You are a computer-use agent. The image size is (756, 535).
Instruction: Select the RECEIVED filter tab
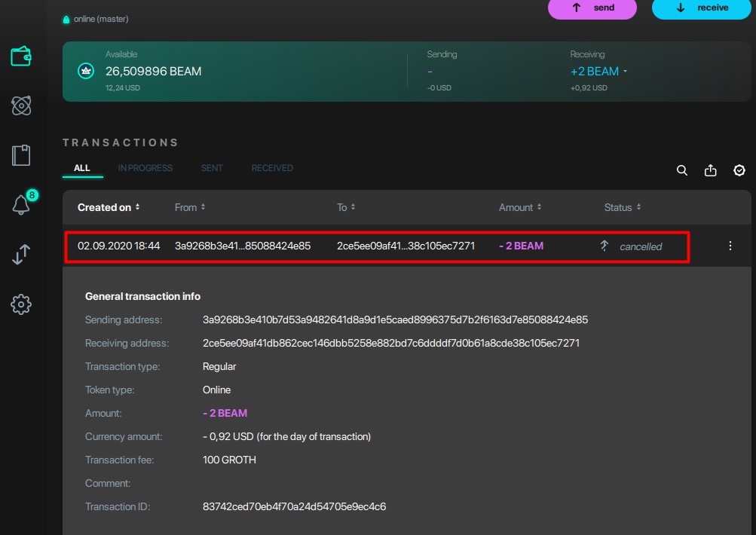coord(272,168)
